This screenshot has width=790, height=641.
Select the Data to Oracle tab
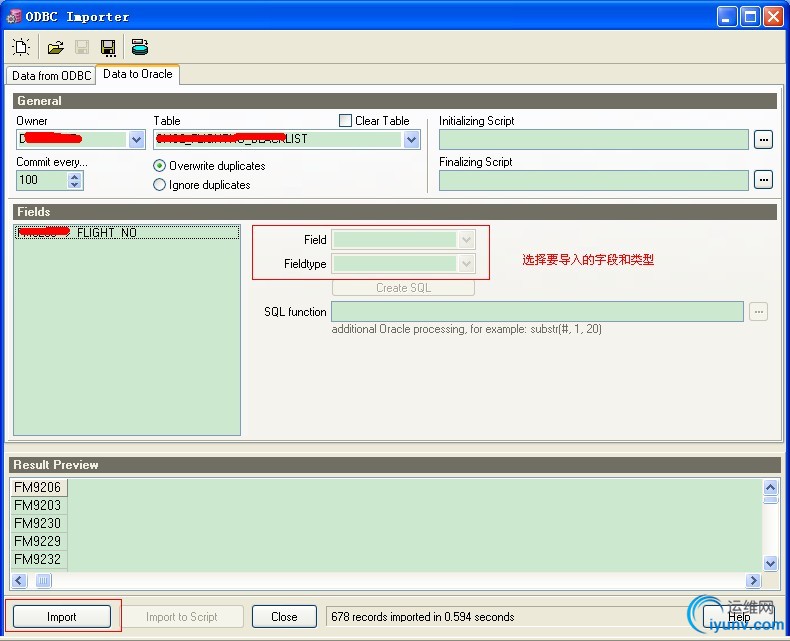(138, 74)
